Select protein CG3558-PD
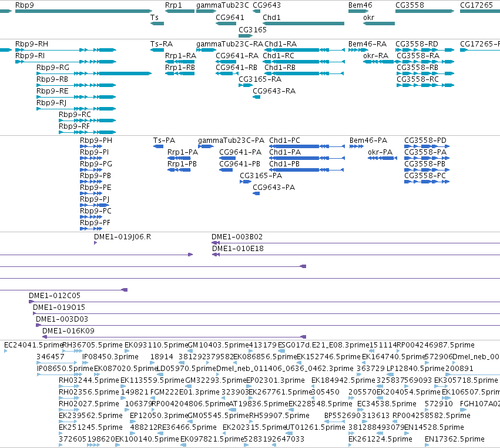The height and width of the screenshot is (448, 500). [427, 146]
